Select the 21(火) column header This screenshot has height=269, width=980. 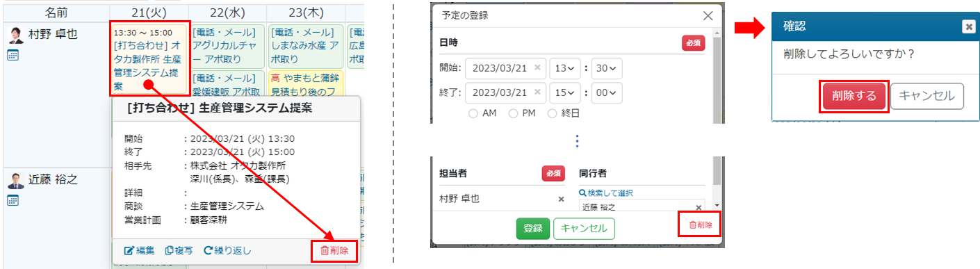148,13
